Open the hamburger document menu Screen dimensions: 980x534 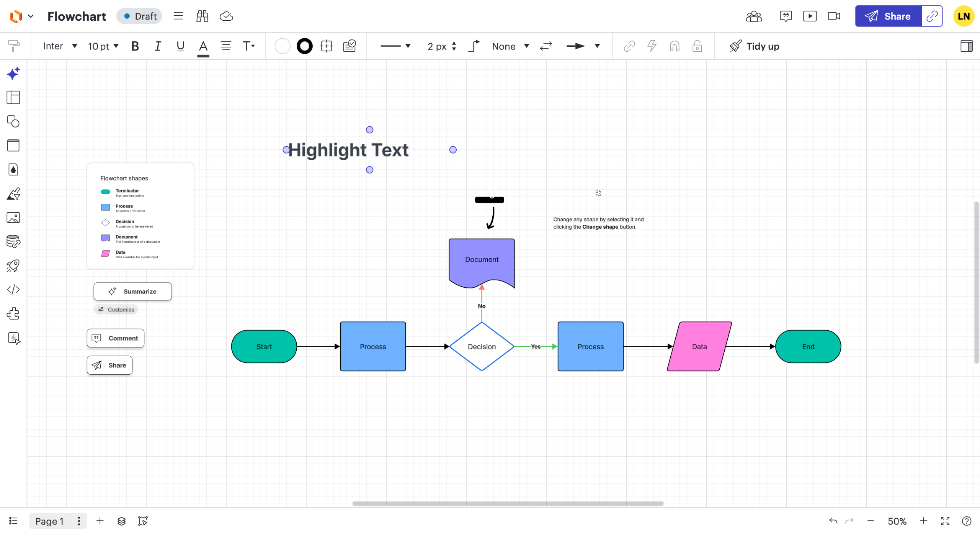pos(178,16)
